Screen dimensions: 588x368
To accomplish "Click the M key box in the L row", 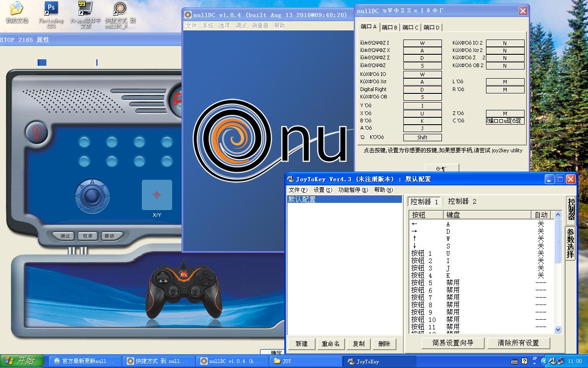I will click(x=505, y=82).
